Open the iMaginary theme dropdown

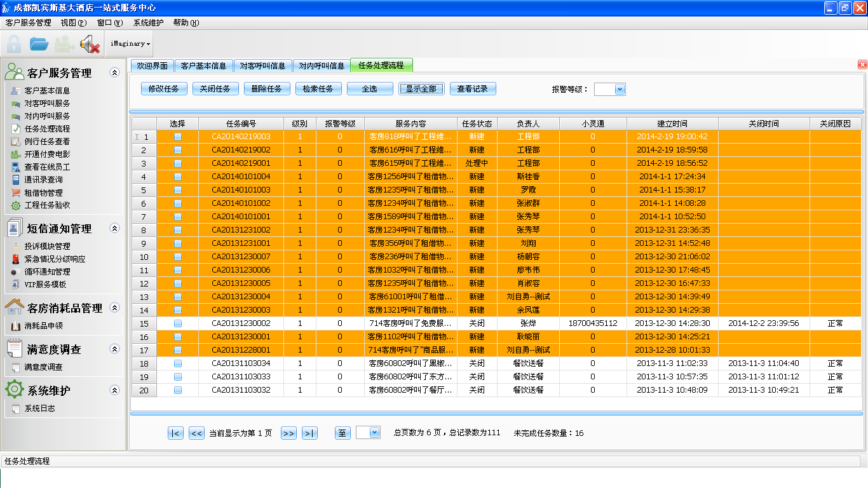(130, 44)
